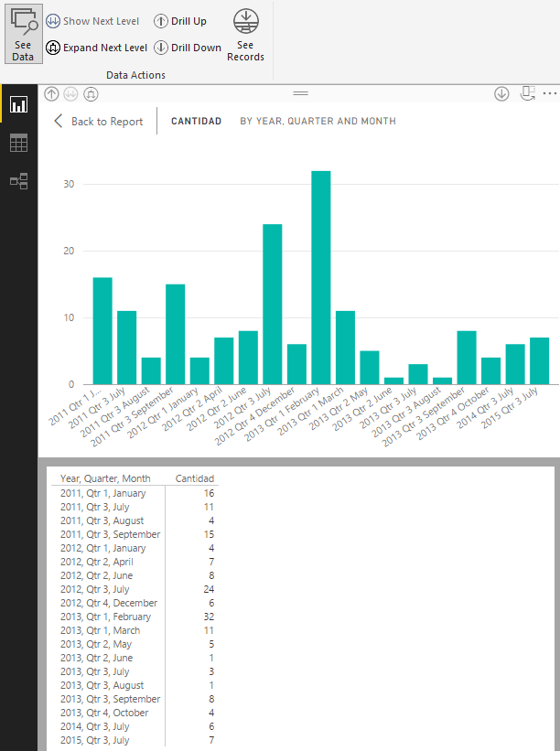Click the Year, Quarter, Month column header

coord(105,478)
